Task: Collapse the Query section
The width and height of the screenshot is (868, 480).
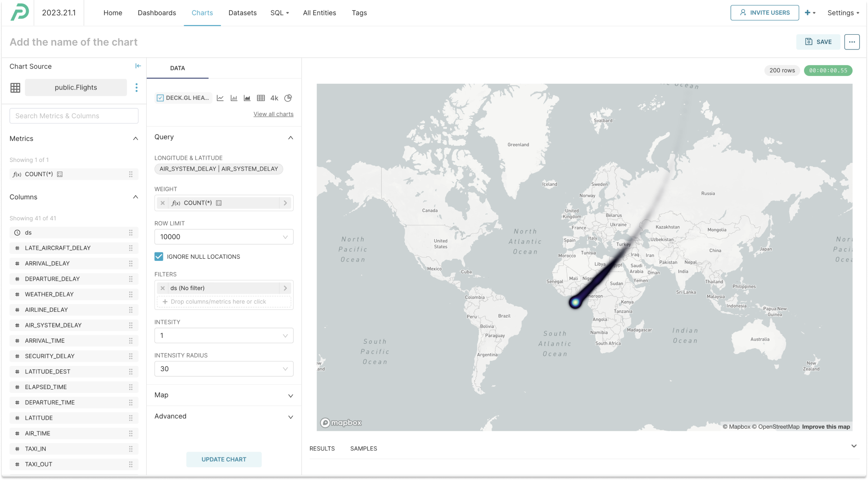Action: coord(290,138)
